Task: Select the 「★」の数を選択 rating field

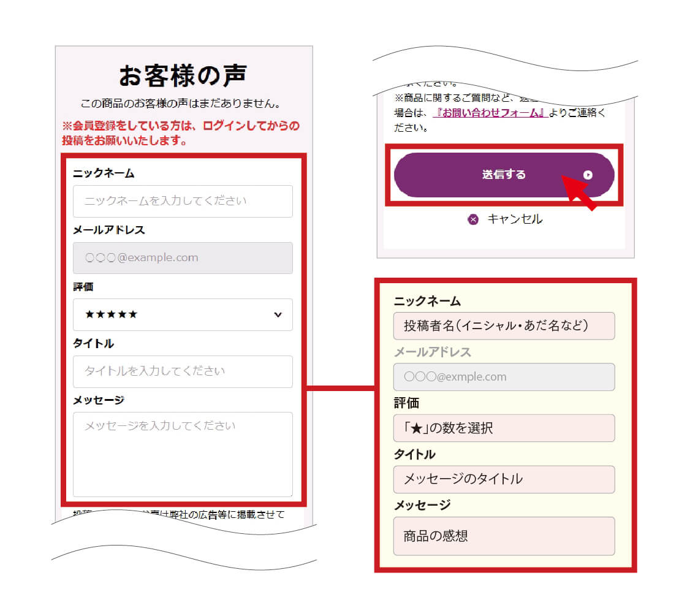Action: pyautogui.click(x=503, y=428)
